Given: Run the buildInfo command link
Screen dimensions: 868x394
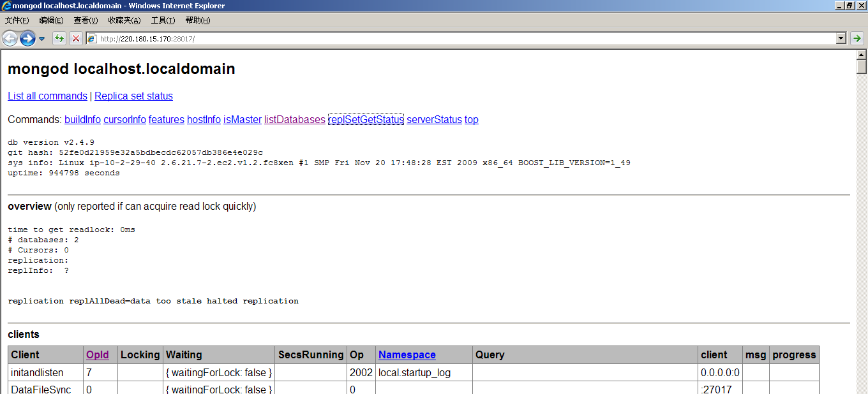Looking at the screenshot, I should pos(82,120).
